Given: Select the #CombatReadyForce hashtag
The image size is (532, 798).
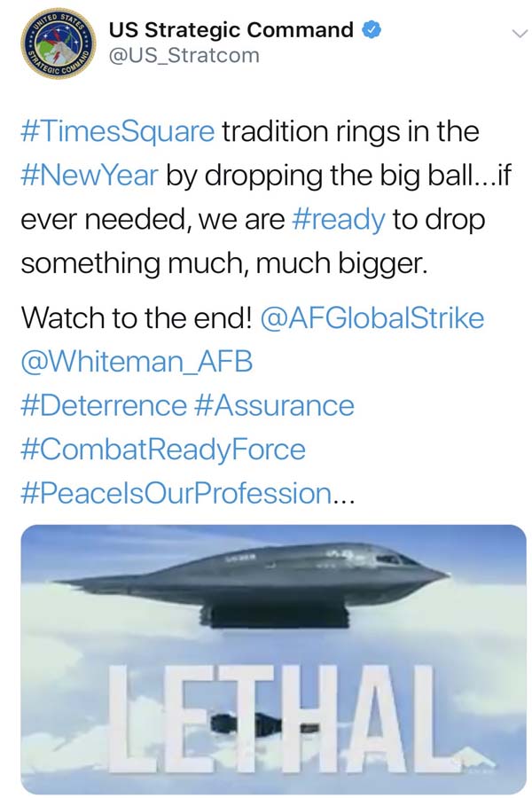Looking at the screenshot, I should (x=161, y=449).
